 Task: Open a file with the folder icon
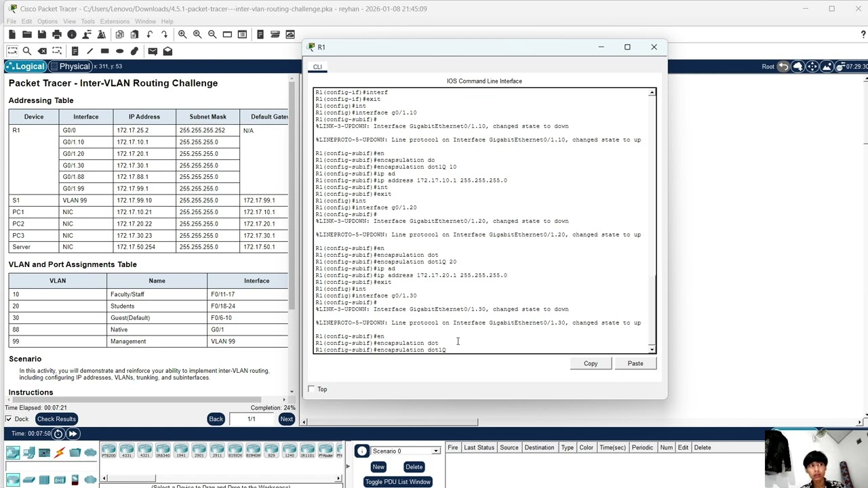[x=27, y=35]
